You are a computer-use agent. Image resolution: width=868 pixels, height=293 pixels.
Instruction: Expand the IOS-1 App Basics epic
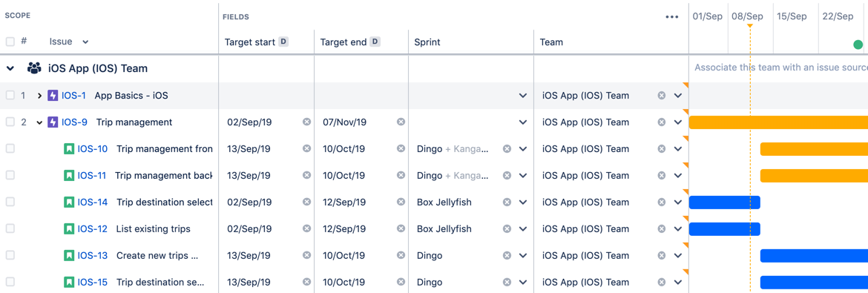[39, 95]
